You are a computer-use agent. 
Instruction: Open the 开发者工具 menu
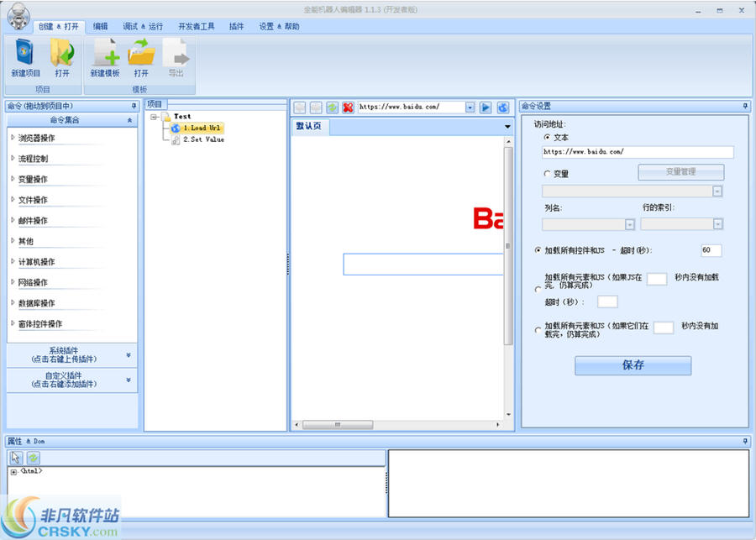point(195,26)
